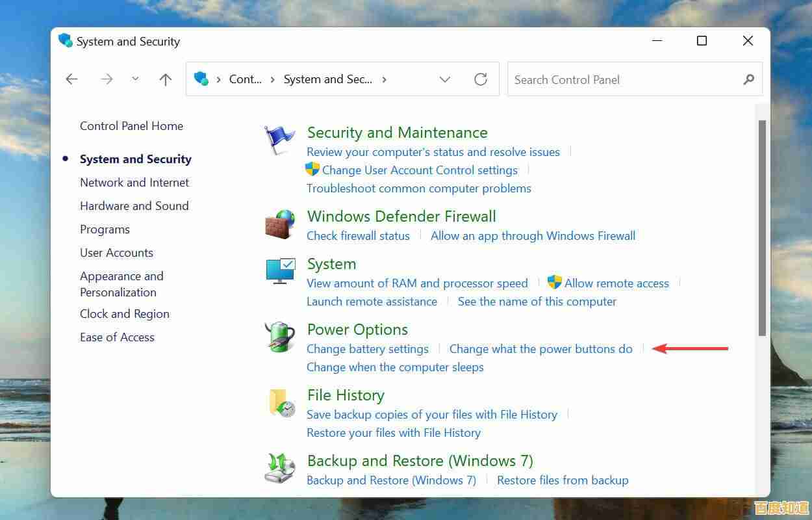The width and height of the screenshot is (812, 520).
Task: Click Change User Account Control settings
Action: click(420, 170)
